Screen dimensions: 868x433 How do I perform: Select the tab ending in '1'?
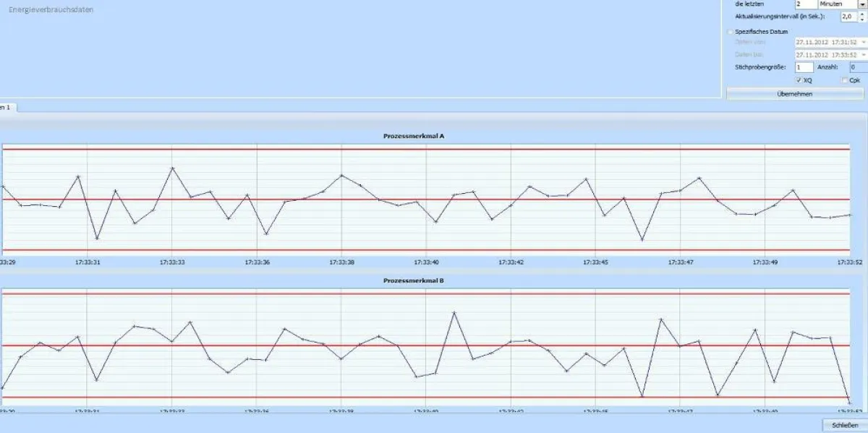point(7,107)
